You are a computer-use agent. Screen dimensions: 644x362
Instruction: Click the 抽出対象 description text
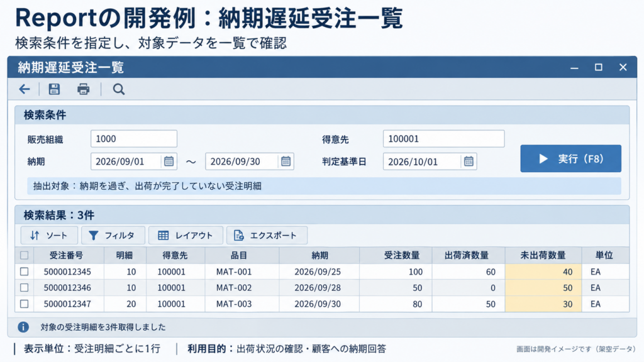[x=147, y=186]
